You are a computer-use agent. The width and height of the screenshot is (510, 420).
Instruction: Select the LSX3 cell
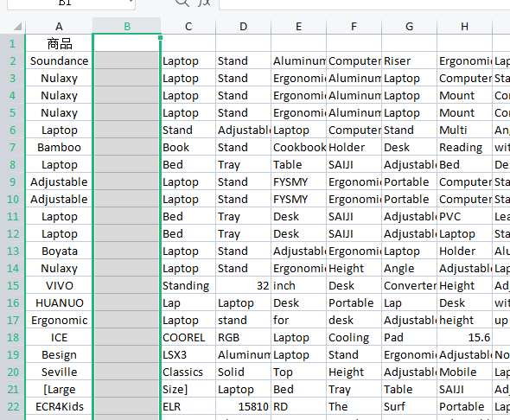[x=188, y=354]
